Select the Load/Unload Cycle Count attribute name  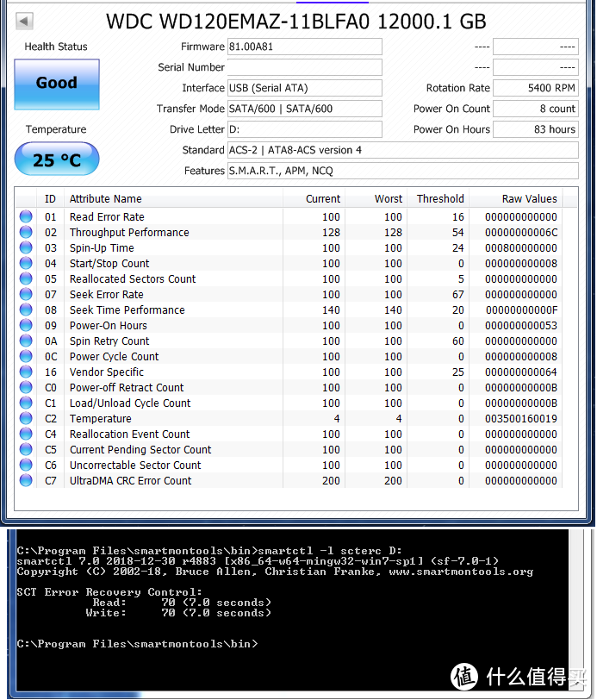tap(130, 403)
